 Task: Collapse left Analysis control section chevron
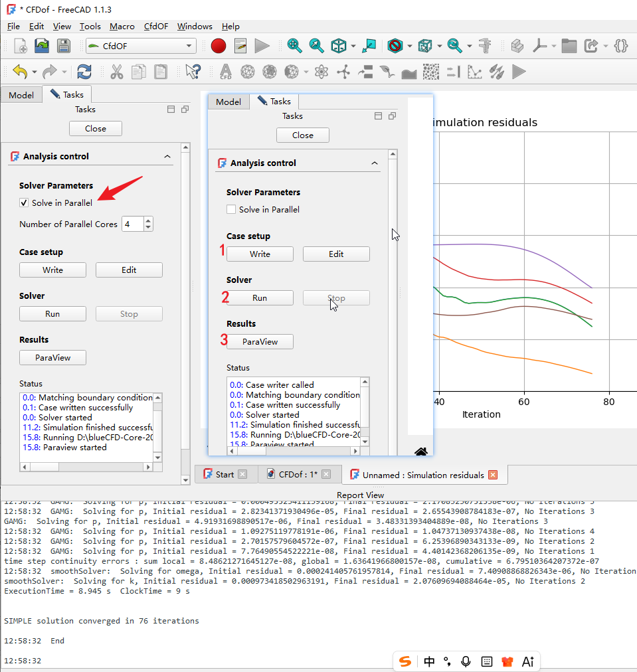point(167,157)
